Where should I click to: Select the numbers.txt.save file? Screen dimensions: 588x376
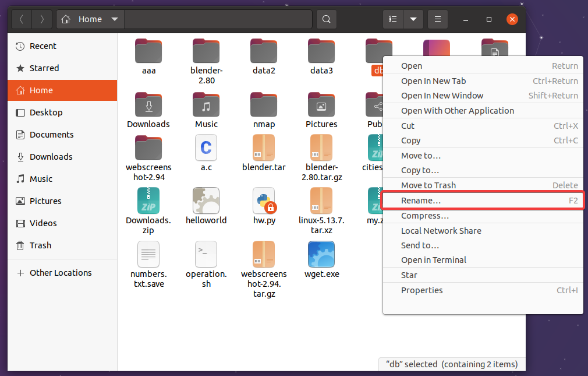[x=148, y=255]
